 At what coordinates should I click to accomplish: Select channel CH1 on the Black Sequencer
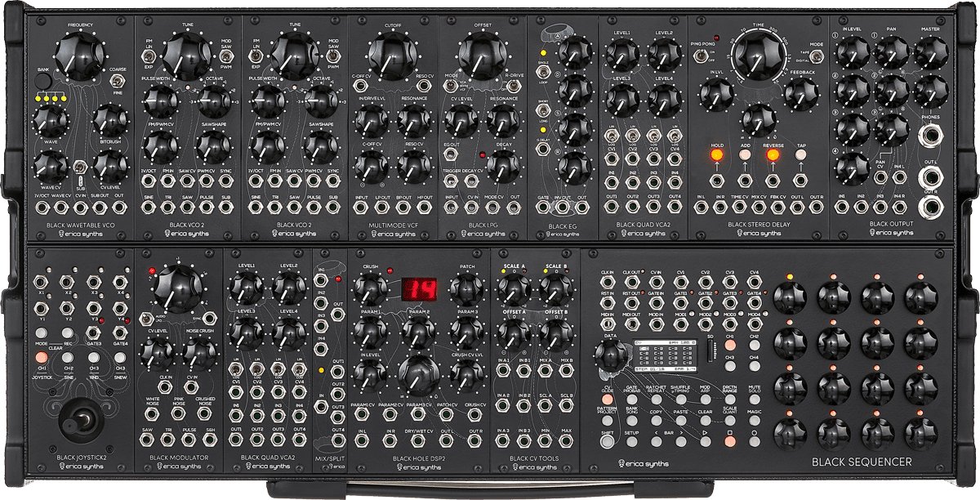point(730,345)
